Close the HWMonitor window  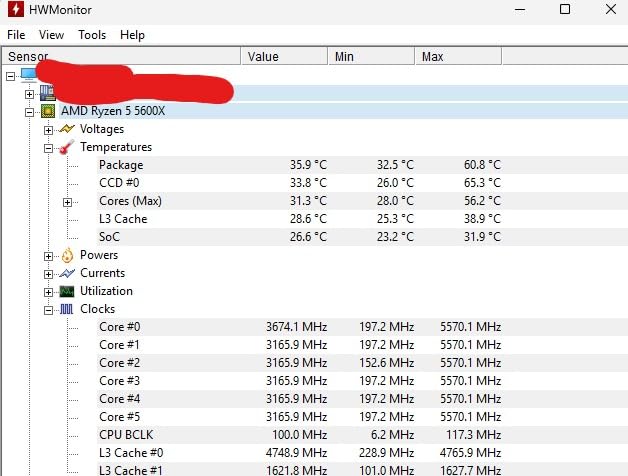[x=611, y=9]
